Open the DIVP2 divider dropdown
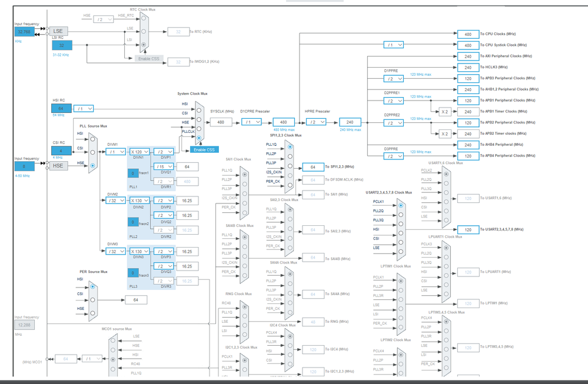Viewport: 588px width, 384px height. point(164,201)
